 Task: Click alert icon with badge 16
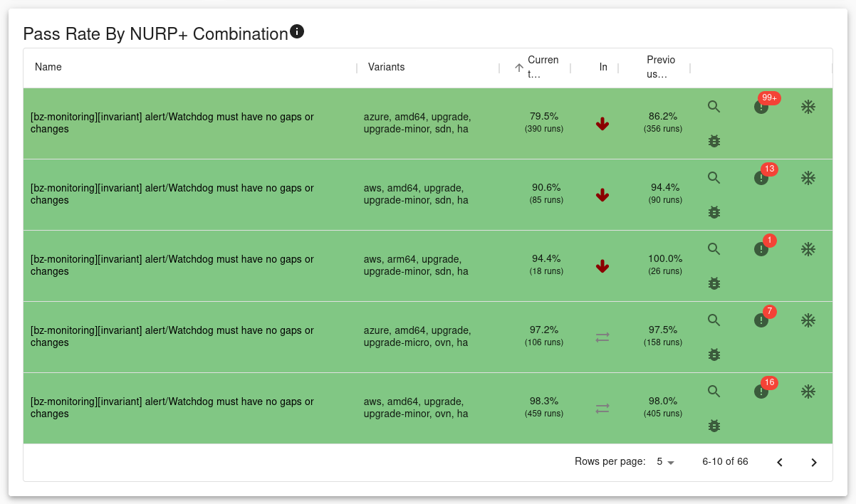(761, 392)
